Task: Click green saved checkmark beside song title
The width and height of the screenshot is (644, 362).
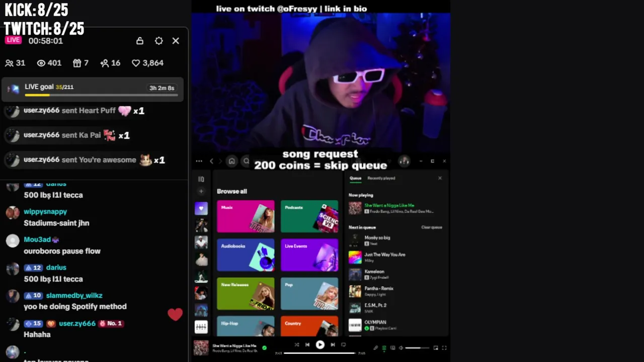Action: tap(264, 347)
